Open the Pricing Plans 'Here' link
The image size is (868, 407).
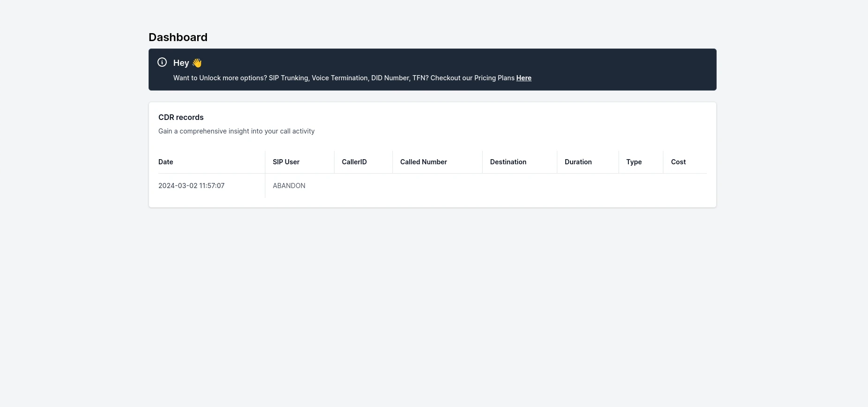point(524,78)
